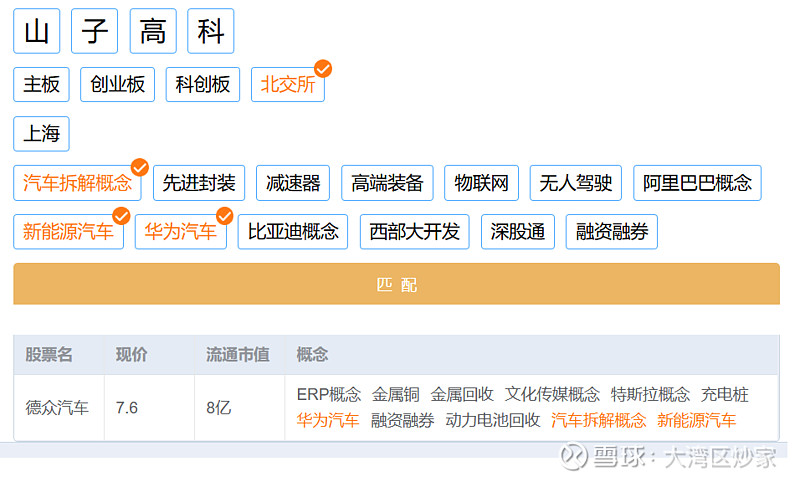This screenshot has height=482, width=800.
Task: Click 特斯拉概念 in the concept cell
Action: [x=651, y=395]
